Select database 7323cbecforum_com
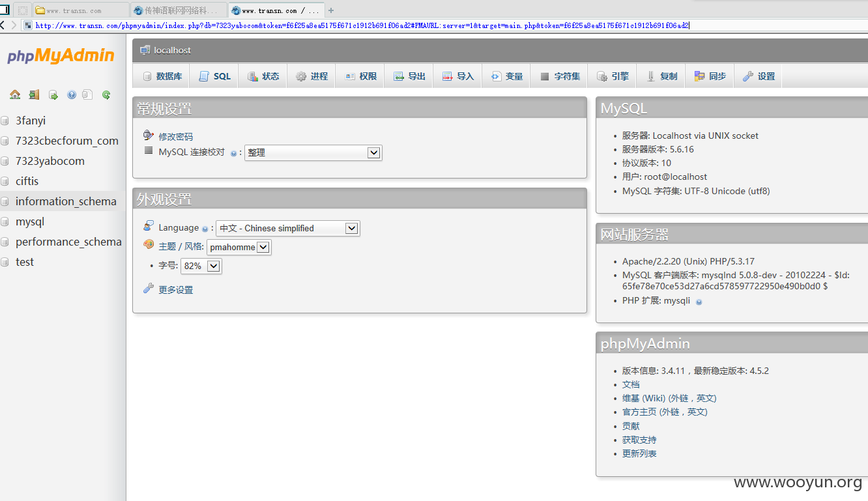The image size is (868, 501). (67, 141)
